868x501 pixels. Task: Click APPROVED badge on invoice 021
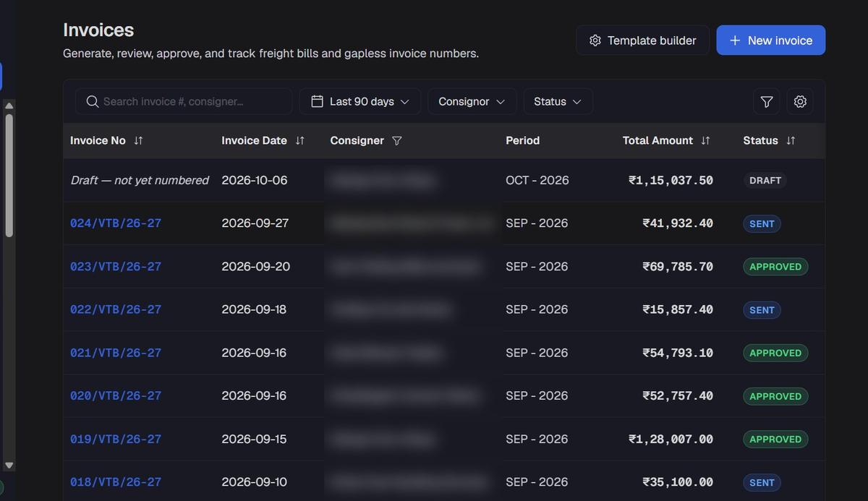pos(775,353)
